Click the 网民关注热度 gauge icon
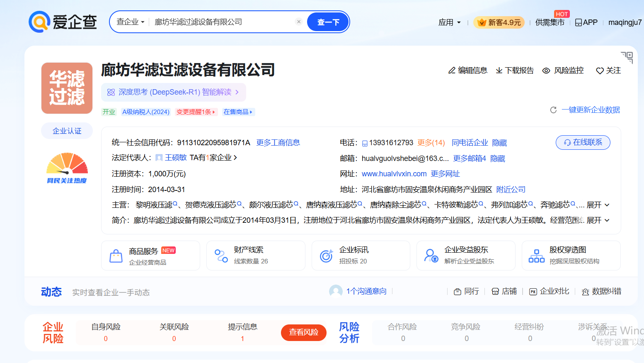 pos(67,168)
